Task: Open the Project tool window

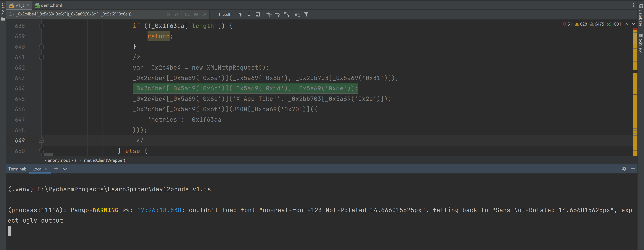Action: (x=3, y=11)
